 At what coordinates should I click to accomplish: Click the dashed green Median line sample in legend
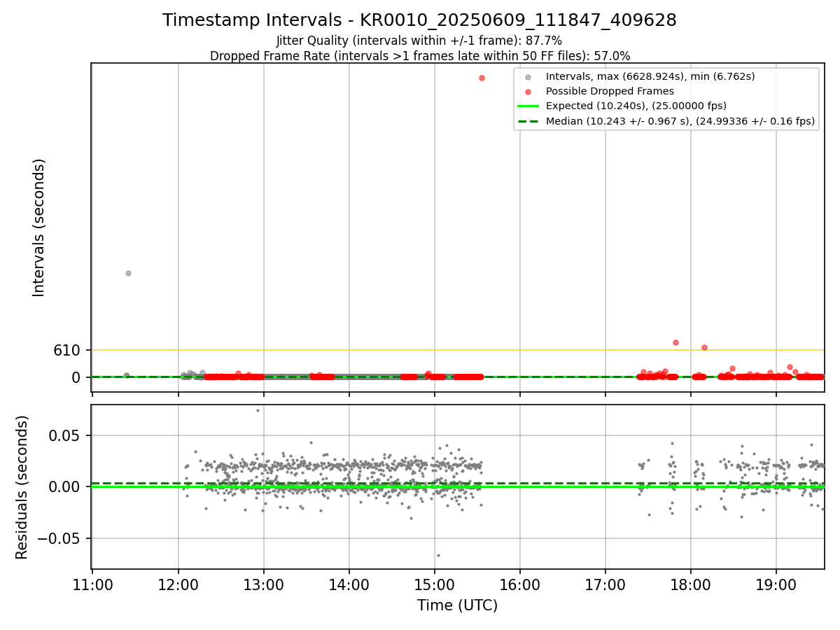click(x=528, y=121)
